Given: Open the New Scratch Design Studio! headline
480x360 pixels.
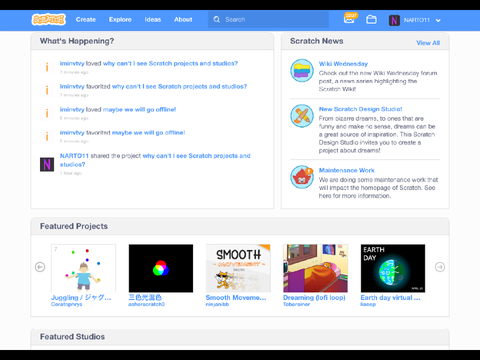Looking at the screenshot, I should (x=360, y=109).
